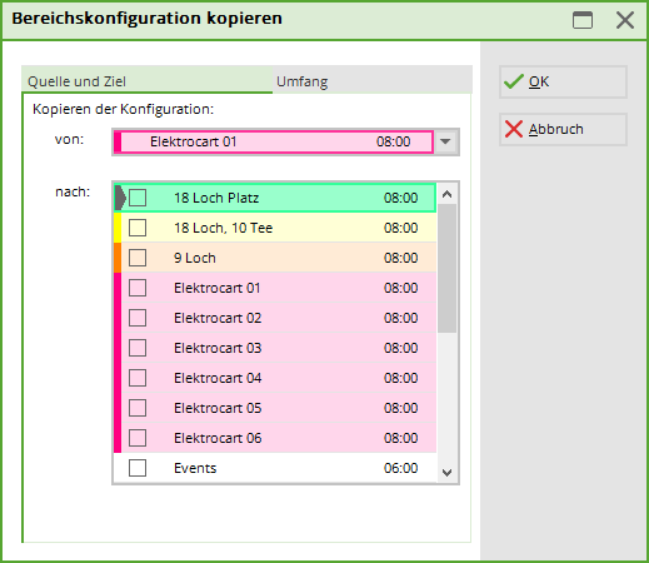Toggle the Elektrocart 05 checkbox
The image size is (649, 563).
tap(138, 408)
